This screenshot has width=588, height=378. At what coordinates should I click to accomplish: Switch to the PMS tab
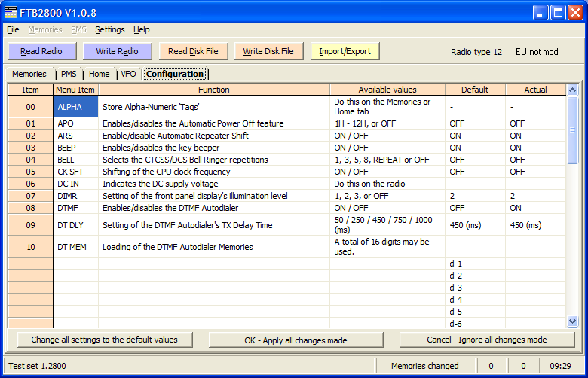[69, 75]
